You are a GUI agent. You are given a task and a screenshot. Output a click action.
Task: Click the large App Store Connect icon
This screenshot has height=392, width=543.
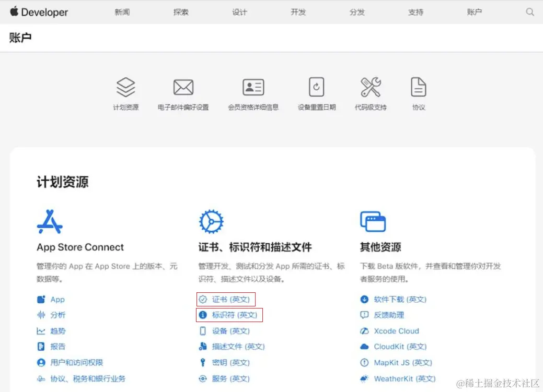click(x=50, y=222)
